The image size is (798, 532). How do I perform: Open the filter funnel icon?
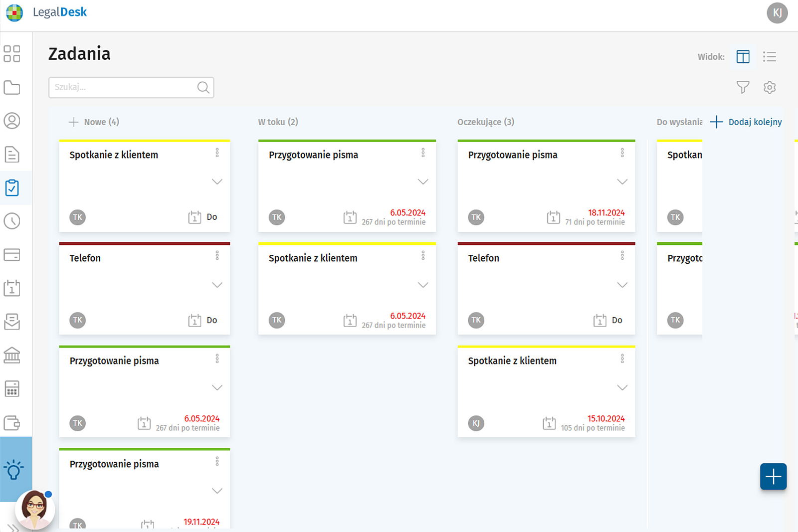pos(743,87)
